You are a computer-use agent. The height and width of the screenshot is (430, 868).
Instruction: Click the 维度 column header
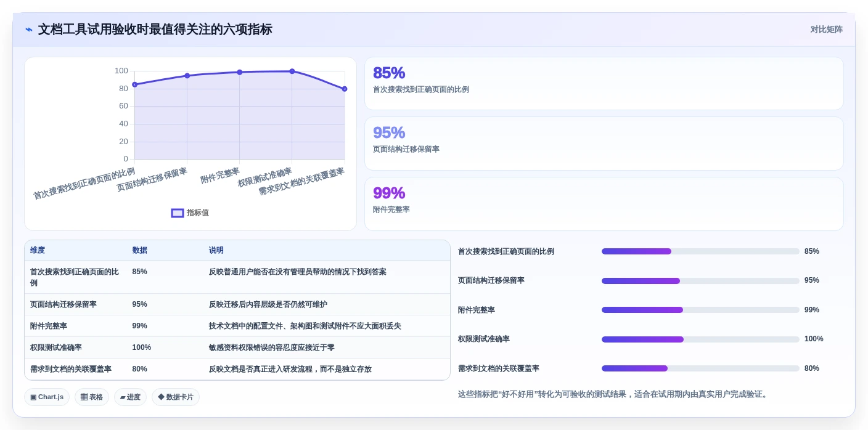click(x=38, y=251)
